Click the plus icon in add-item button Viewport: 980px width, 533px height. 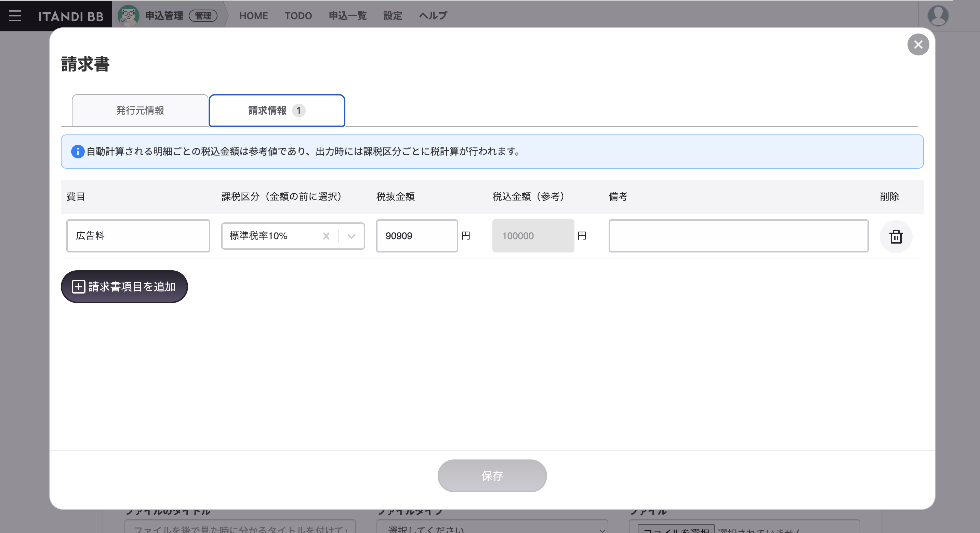(78, 287)
